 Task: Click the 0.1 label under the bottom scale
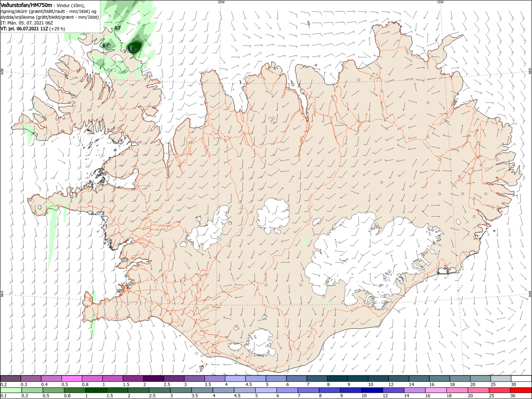(4, 396)
